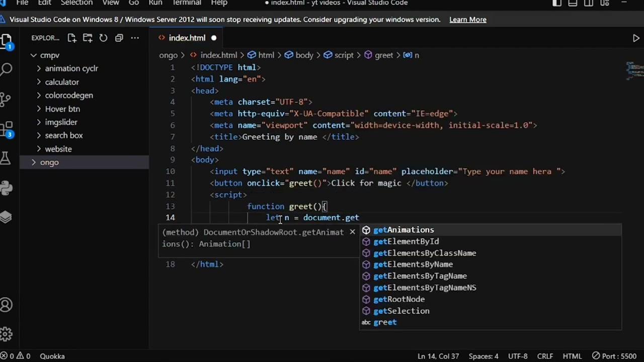The width and height of the screenshot is (644, 362).
Task: Select getRootNode suggestion
Action: [x=491, y=299]
